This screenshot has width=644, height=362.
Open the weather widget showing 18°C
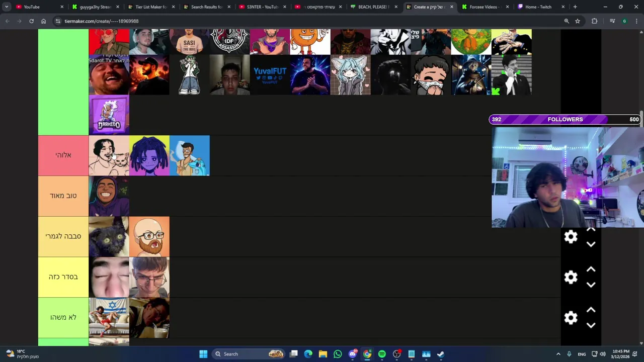click(x=21, y=354)
